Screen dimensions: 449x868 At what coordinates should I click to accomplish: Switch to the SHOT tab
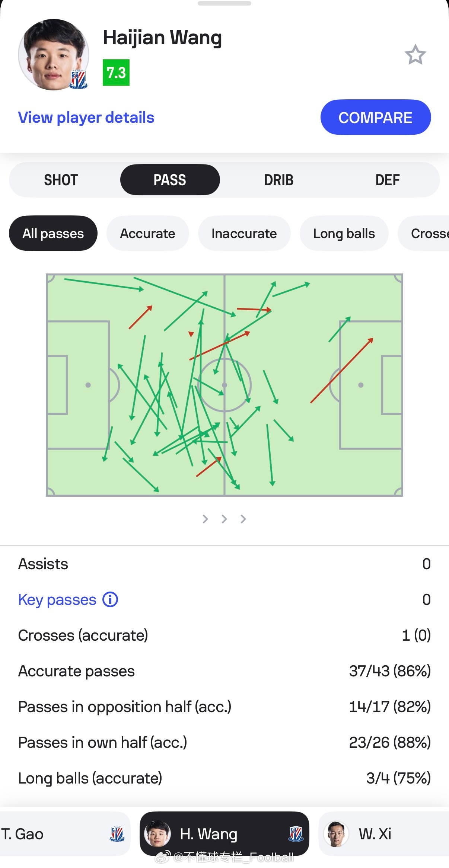(61, 180)
